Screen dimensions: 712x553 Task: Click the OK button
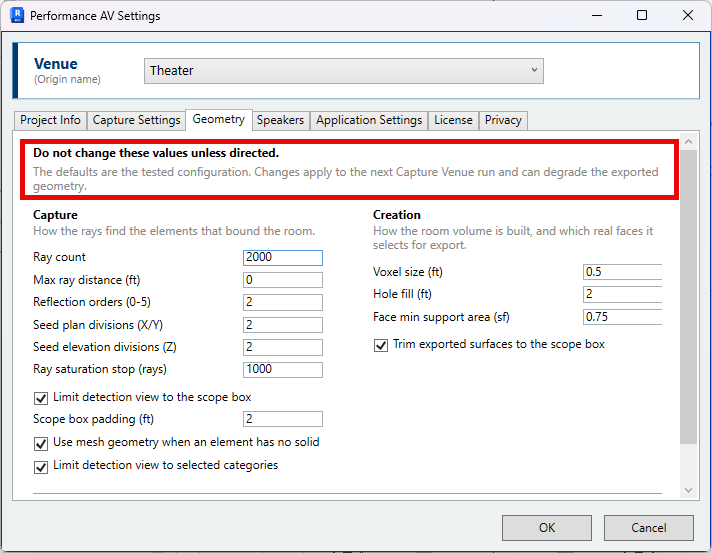pyautogui.click(x=547, y=528)
